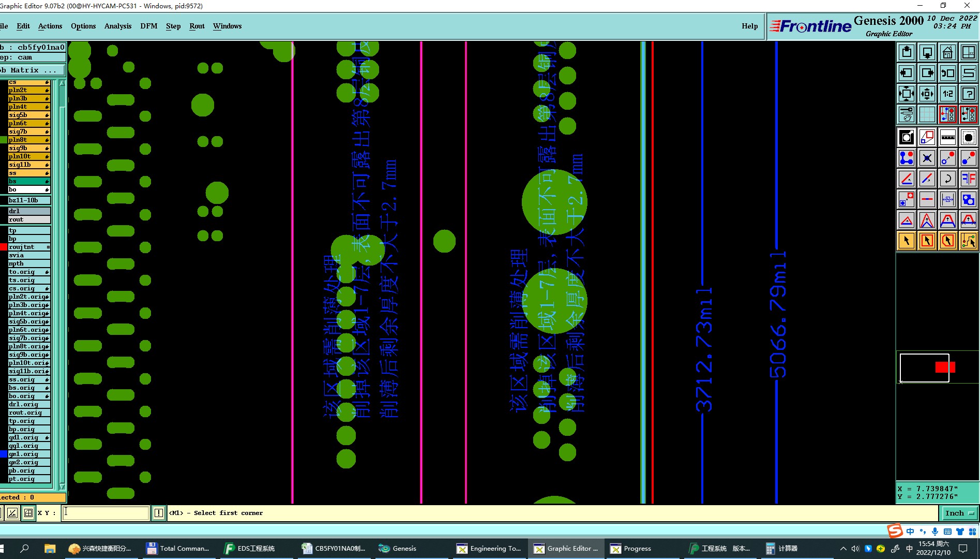Open Total Commander from the taskbar

178,548
